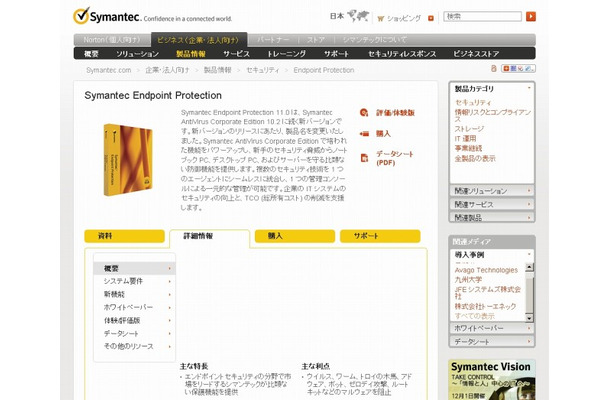Collapse the 製品カテゴリ panel
Viewport: 610px width, 400px height.
click(x=529, y=88)
